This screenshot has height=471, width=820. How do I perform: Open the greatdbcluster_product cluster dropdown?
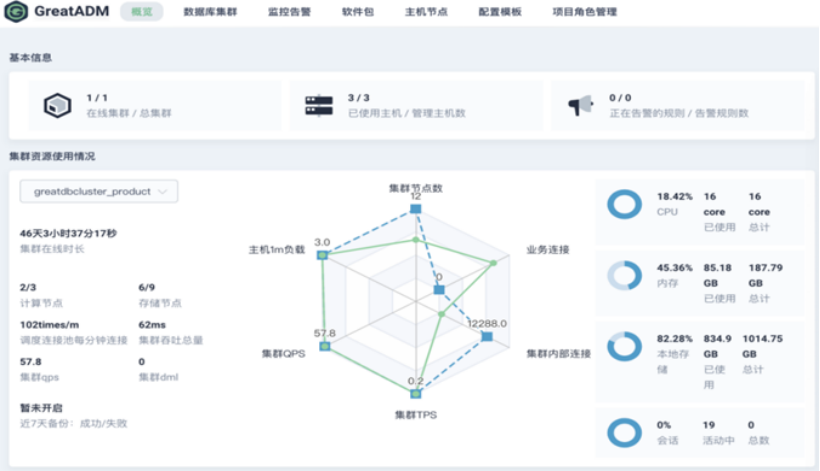click(x=99, y=191)
